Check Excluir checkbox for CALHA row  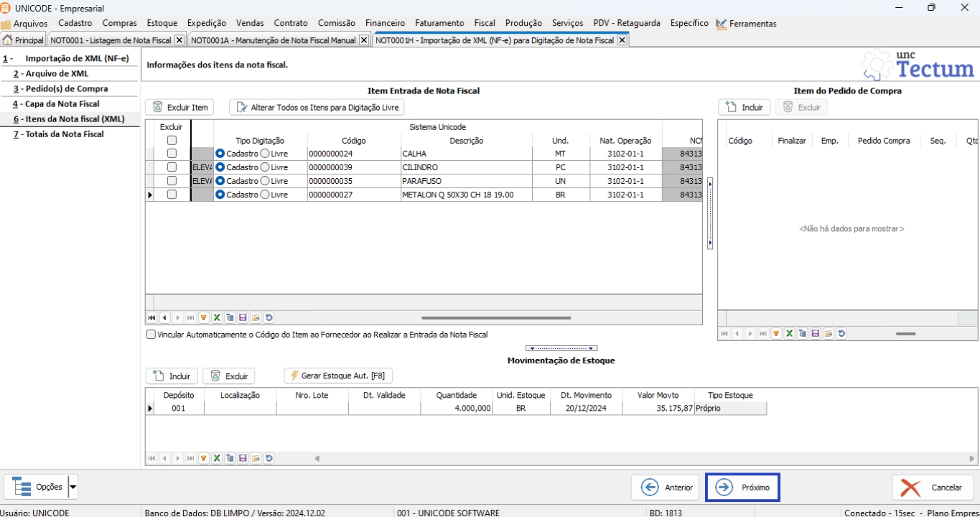[172, 154]
